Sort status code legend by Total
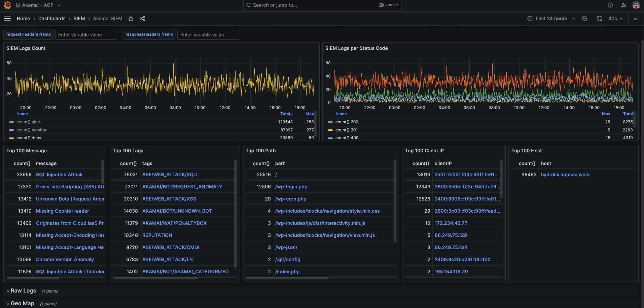The width and height of the screenshot is (644, 308). [x=628, y=114]
